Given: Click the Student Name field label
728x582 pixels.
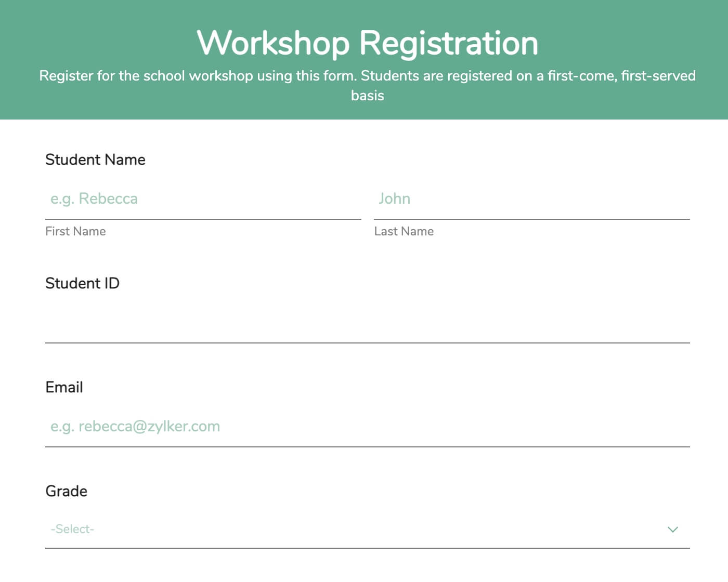Looking at the screenshot, I should click(x=95, y=160).
